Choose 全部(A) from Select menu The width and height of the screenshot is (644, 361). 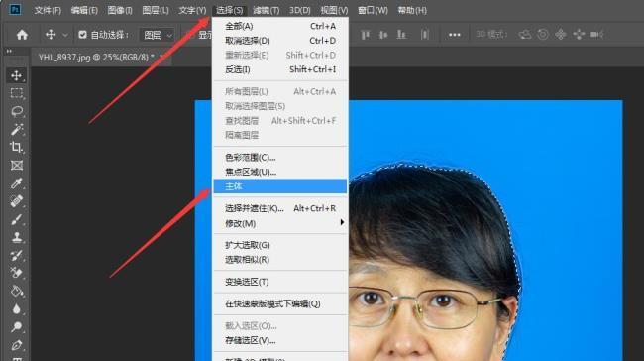click(280, 26)
